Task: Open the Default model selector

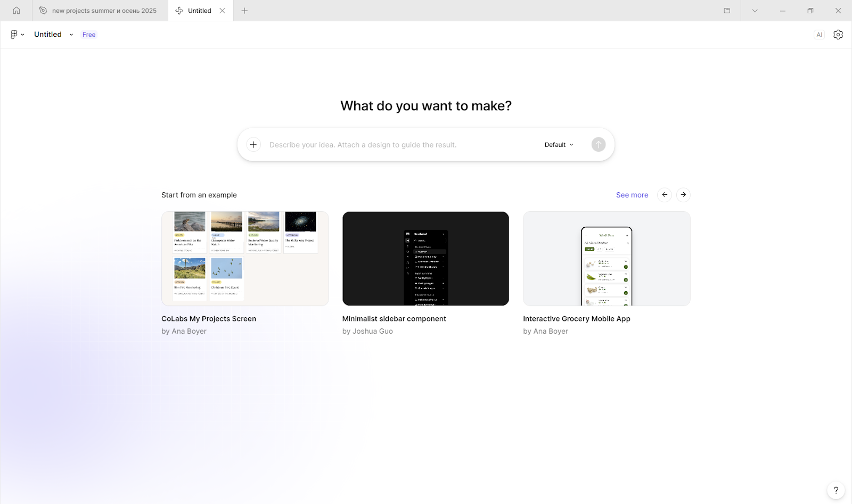Action: pyautogui.click(x=558, y=144)
